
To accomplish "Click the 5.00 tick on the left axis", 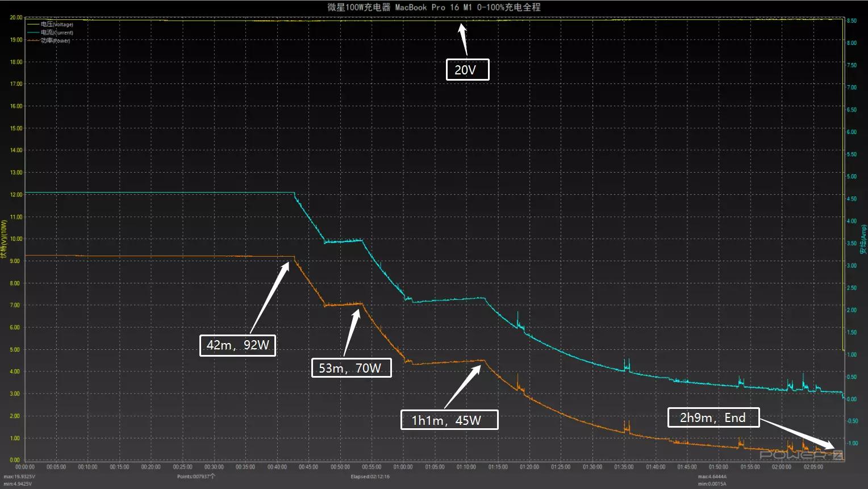I will coord(15,350).
